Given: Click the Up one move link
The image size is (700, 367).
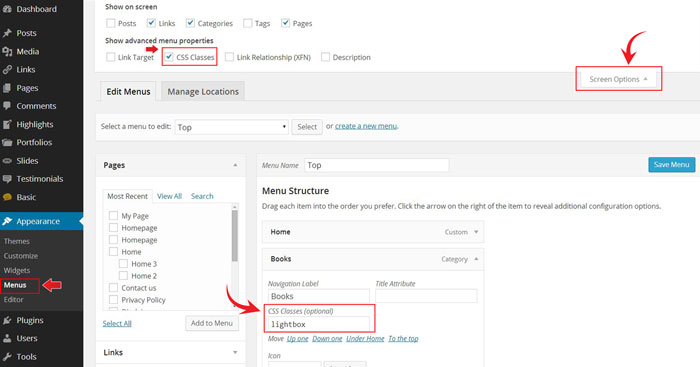Looking at the screenshot, I should [x=297, y=338].
